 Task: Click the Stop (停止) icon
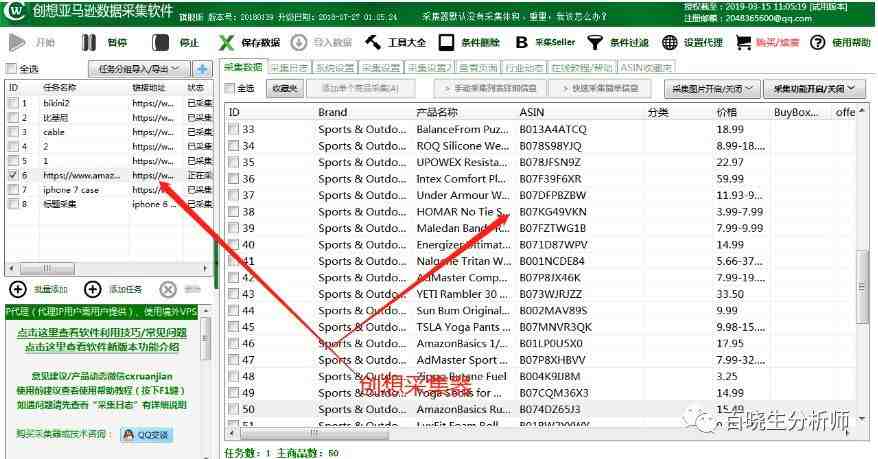[x=160, y=43]
